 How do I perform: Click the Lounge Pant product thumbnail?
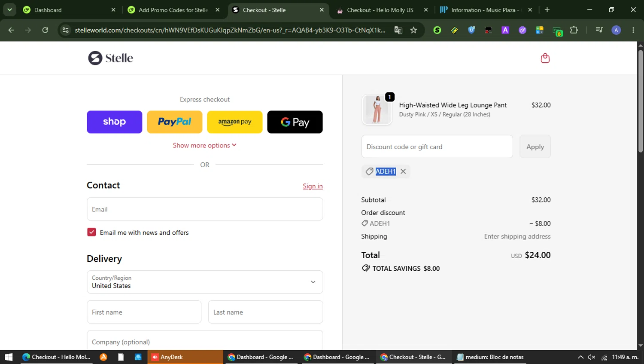(x=377, y=110)
